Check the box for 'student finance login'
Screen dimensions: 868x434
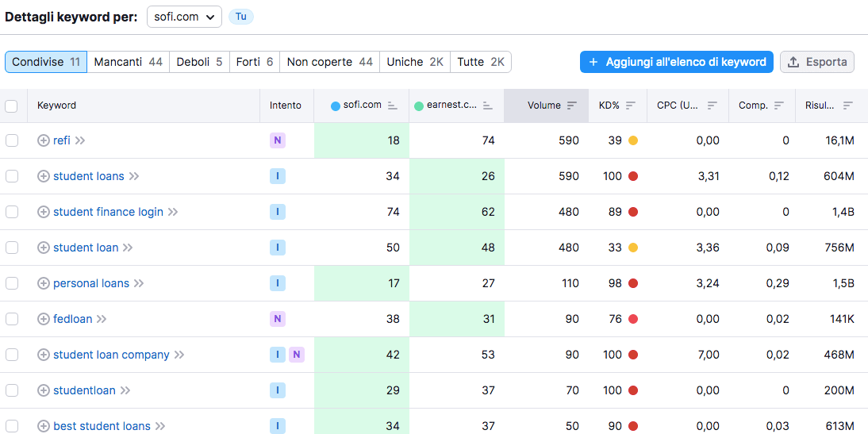point(12,212)
